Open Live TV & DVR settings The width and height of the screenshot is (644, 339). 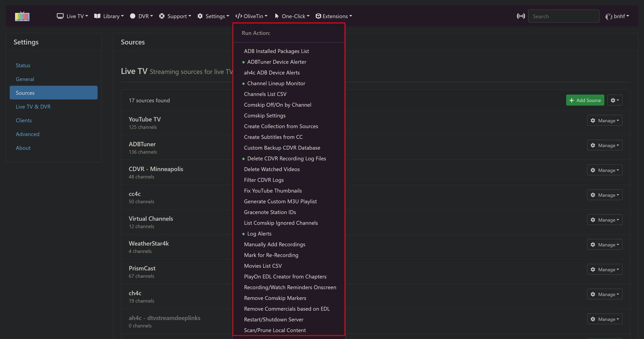(33, 107)
